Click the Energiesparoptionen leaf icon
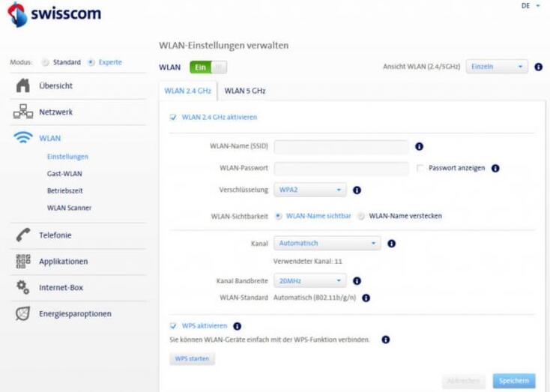 23,313
